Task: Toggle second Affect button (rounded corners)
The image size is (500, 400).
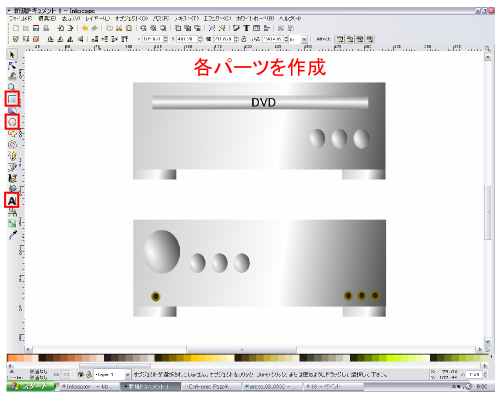Action: (350, 39)
